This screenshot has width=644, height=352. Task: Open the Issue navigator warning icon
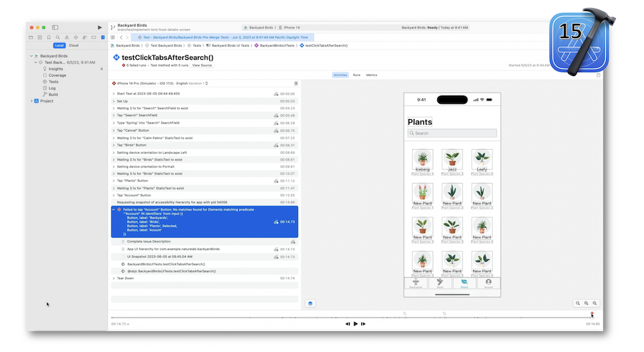click(x=66, y=37)
